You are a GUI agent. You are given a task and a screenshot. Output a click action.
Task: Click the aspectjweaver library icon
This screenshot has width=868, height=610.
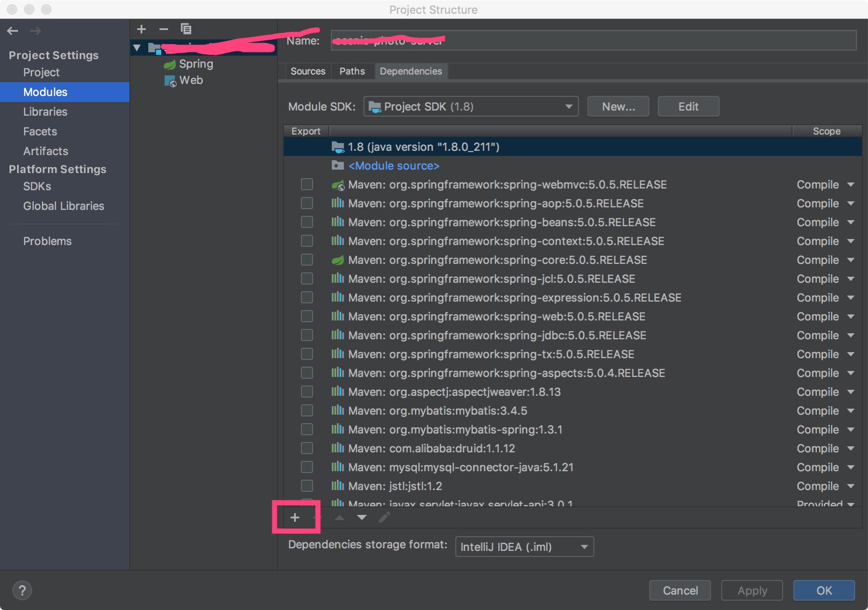pyautogui.click(x=338, y=392)
